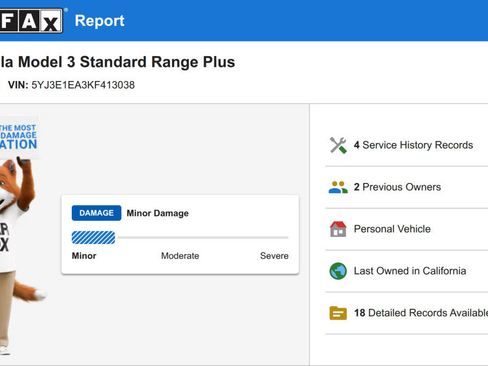Click the folder detailed records icon

click(x=338, y=313)
